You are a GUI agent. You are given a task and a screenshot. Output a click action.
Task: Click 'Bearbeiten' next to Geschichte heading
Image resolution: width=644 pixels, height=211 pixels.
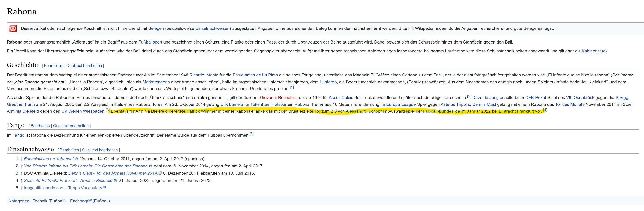coord(54,66)
